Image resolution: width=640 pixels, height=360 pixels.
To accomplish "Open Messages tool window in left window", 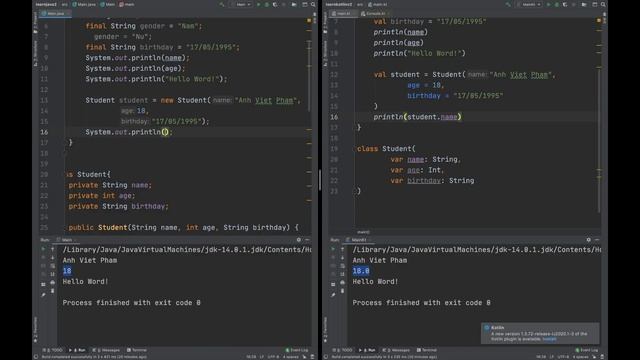I will (106, 350).
